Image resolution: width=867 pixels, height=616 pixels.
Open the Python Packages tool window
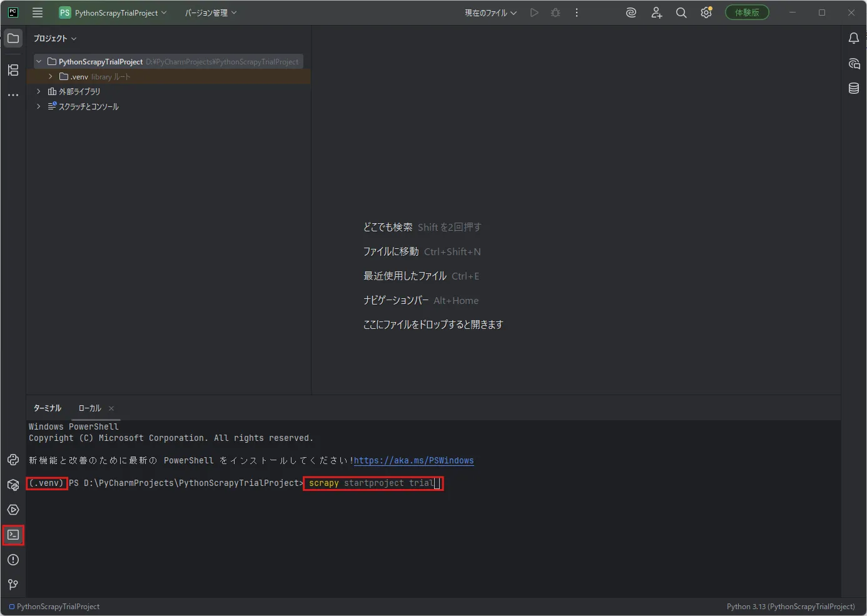click(13, 485)
